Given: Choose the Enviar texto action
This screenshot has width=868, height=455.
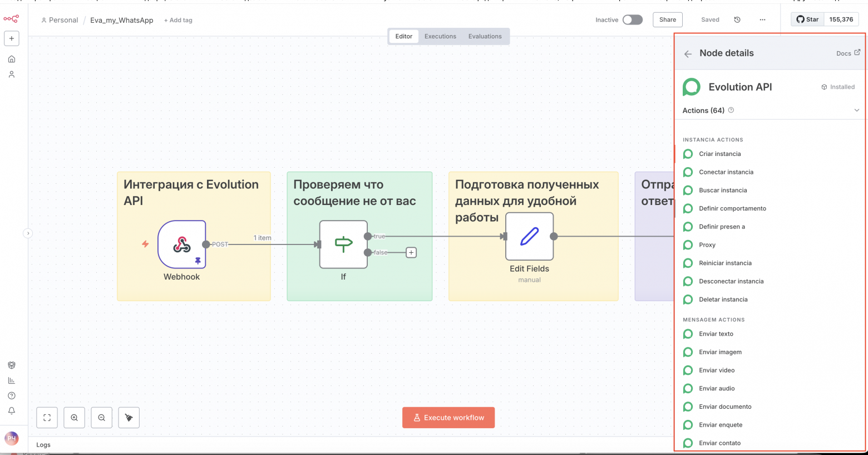Looking at the screenshot, I should click(x=716, y=334).
